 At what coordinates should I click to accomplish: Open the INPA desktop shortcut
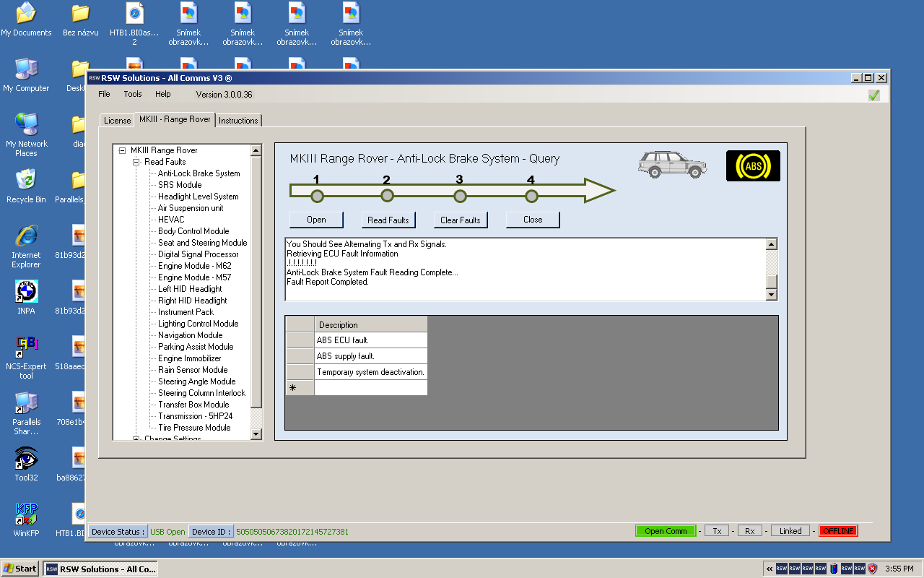[26, 292]
